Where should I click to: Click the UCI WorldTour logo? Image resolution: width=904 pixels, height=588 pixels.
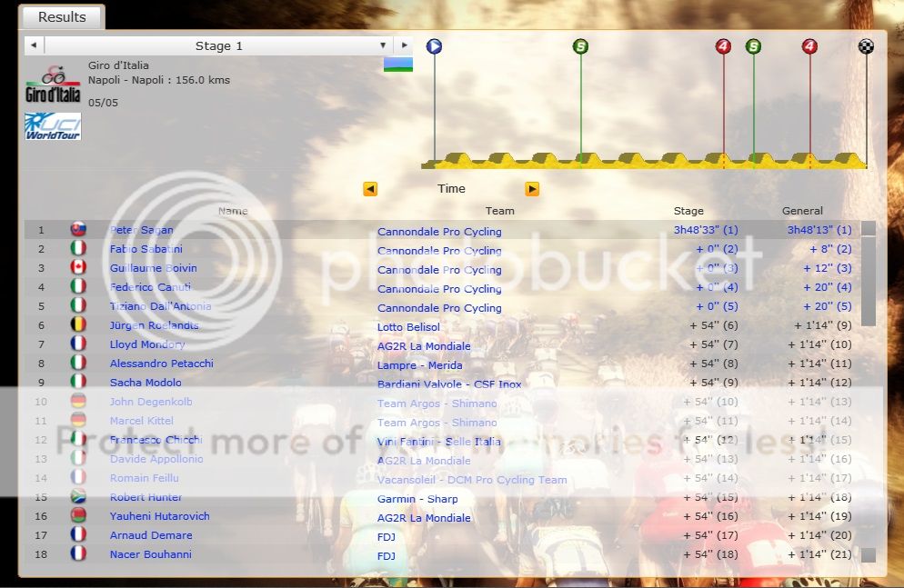coord(53,126)
